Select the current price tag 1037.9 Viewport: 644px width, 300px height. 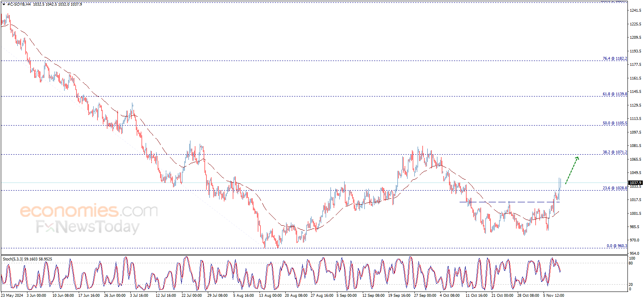(635, 183)
